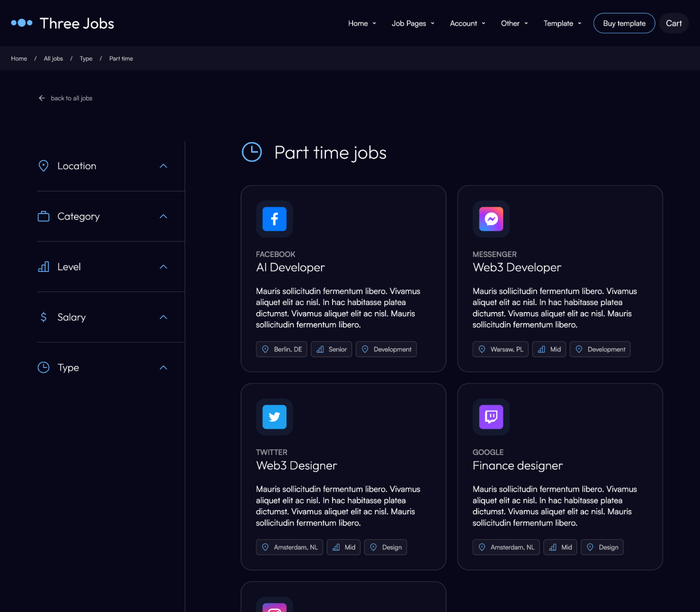Click the pin icon in AI Developer's Development tag
The image size is (700, 612).
365,349
